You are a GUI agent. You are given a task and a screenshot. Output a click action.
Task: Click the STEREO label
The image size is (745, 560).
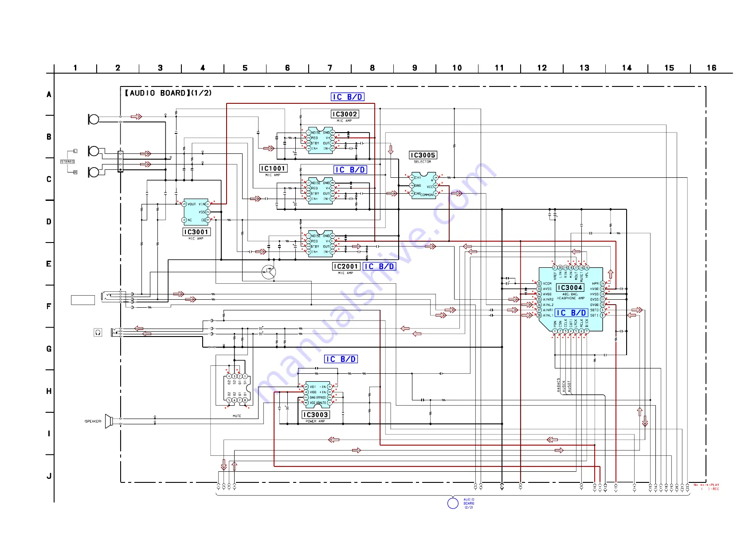coord(67,162)
